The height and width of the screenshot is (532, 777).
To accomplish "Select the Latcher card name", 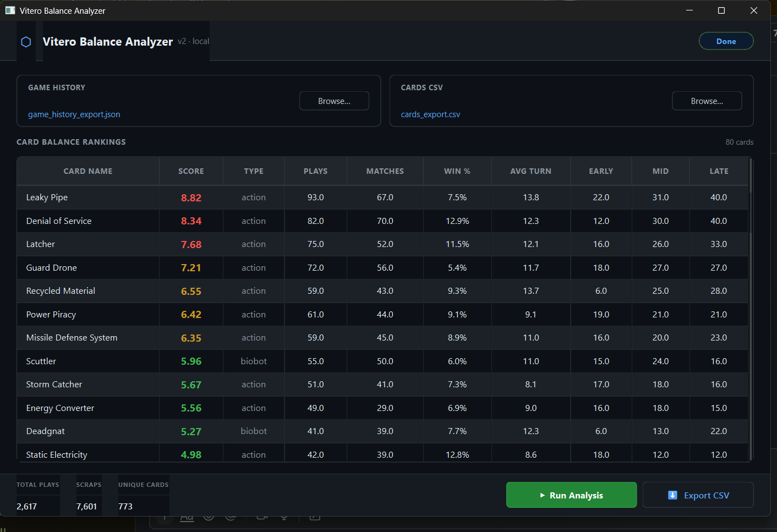I will pyautogui.click(x=41, y=244).
